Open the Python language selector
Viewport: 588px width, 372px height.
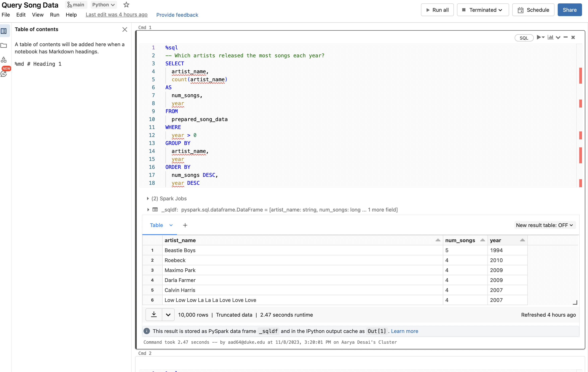point(103,5)
